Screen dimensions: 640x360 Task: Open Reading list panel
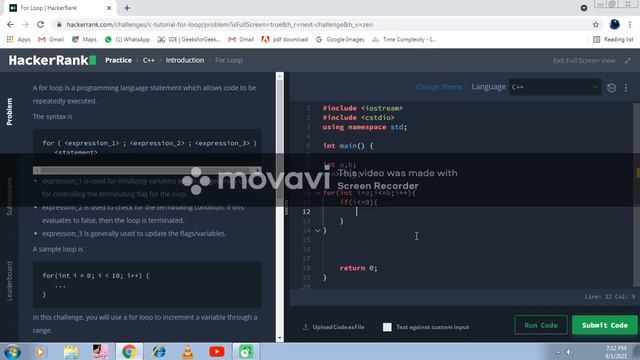coord(613,39)
